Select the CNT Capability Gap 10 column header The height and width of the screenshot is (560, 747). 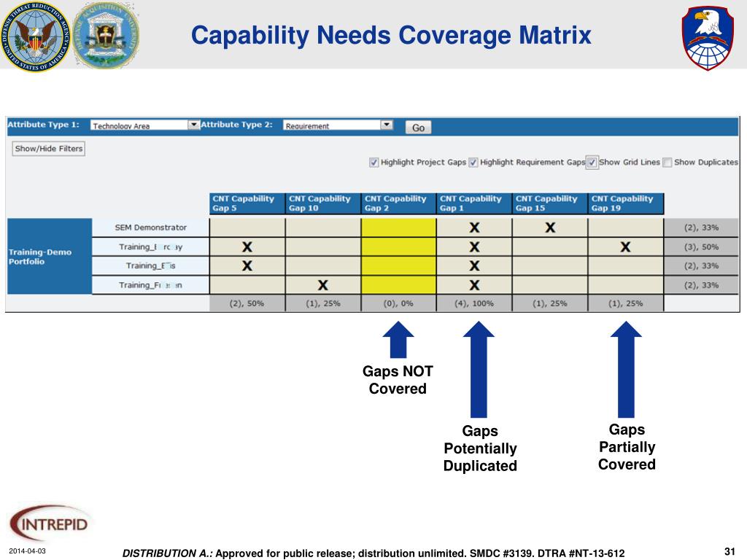click(x=323, y=203)
